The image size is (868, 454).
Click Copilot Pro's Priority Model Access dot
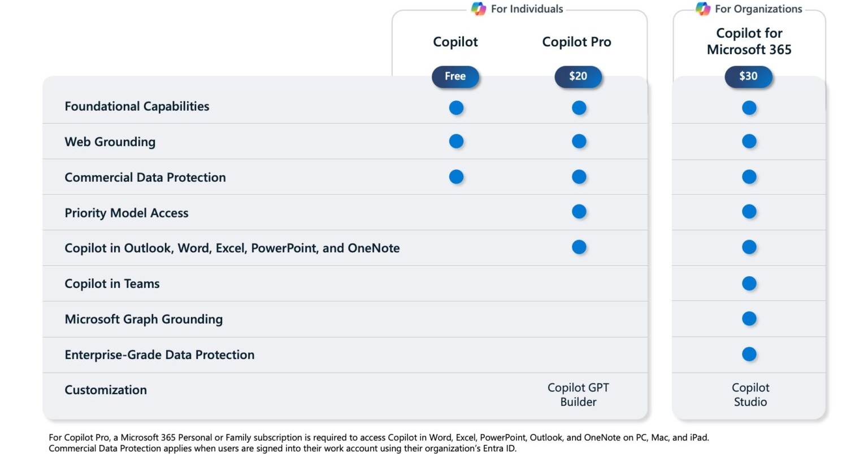pyautogui.click(x=579, y=212)
